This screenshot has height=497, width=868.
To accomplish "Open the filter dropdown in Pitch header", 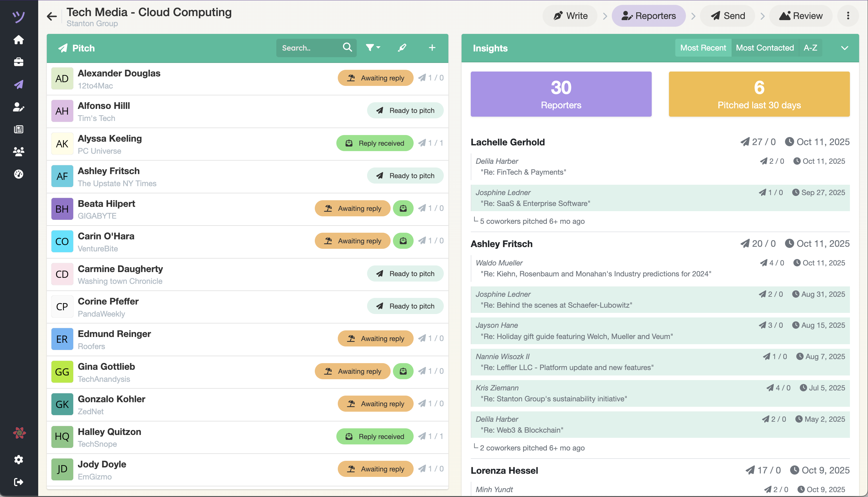I will click(x=373, y=47).
